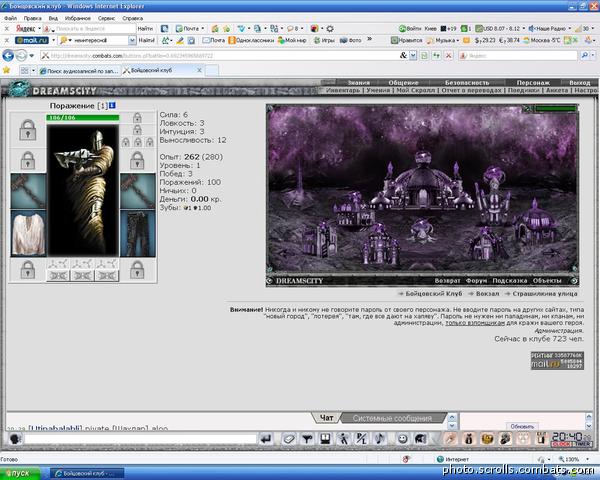Open the Файл menu
This screenshot has width=600, height=480.
(x=10, y=18)
